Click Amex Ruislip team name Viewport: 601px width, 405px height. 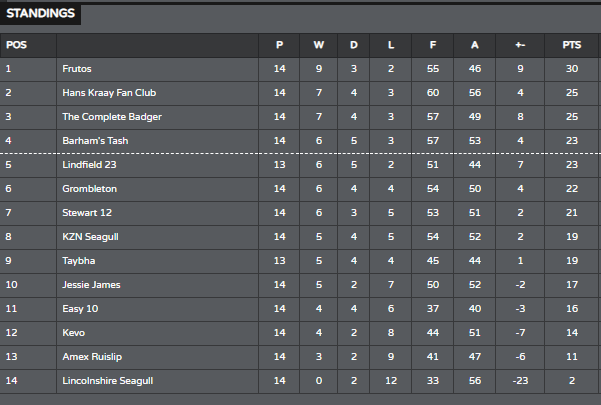tap(92, 357)
